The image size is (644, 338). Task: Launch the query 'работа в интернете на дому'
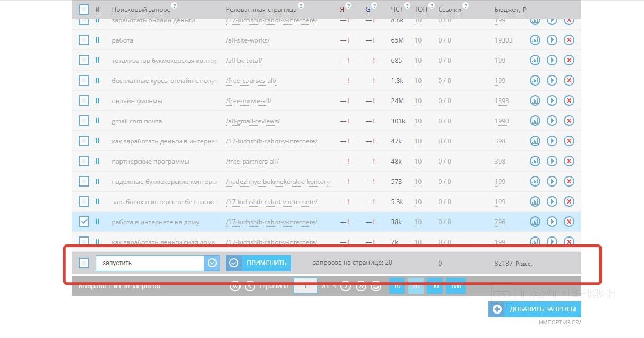point(552,222)
